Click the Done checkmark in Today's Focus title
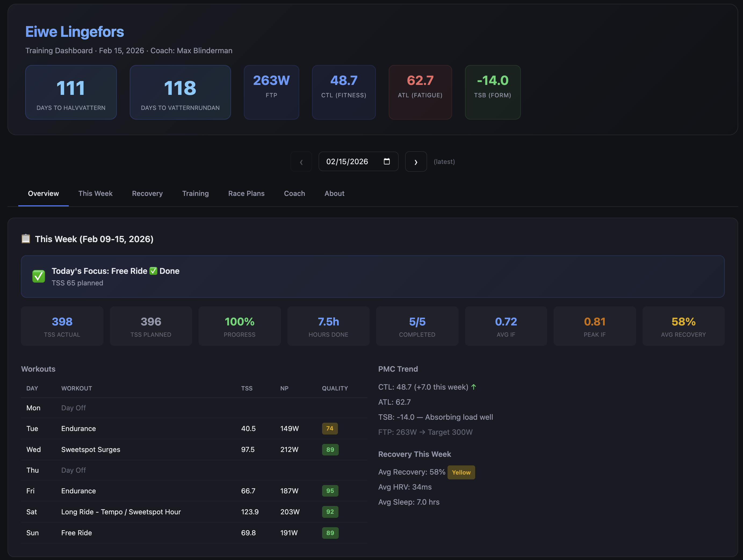743x560 pixels. pyautogui.click(x=153, y=271)
